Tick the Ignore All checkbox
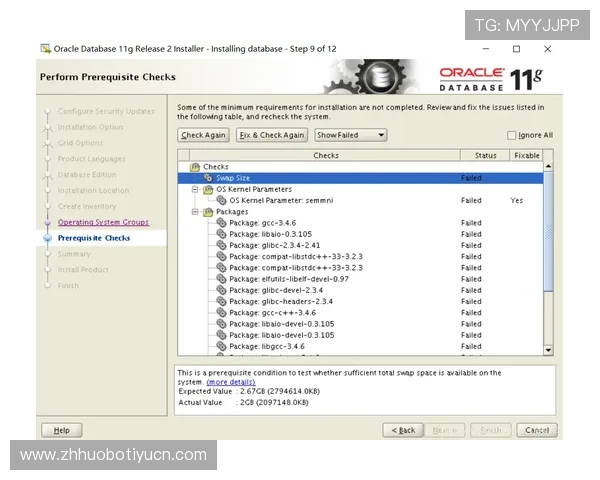 coord(511,135)
